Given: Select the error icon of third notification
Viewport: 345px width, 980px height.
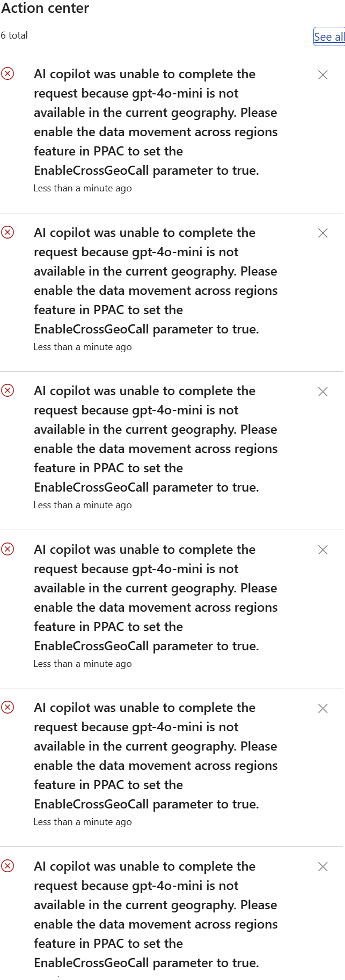Looking at the screenshot, I should click(8, 390).
